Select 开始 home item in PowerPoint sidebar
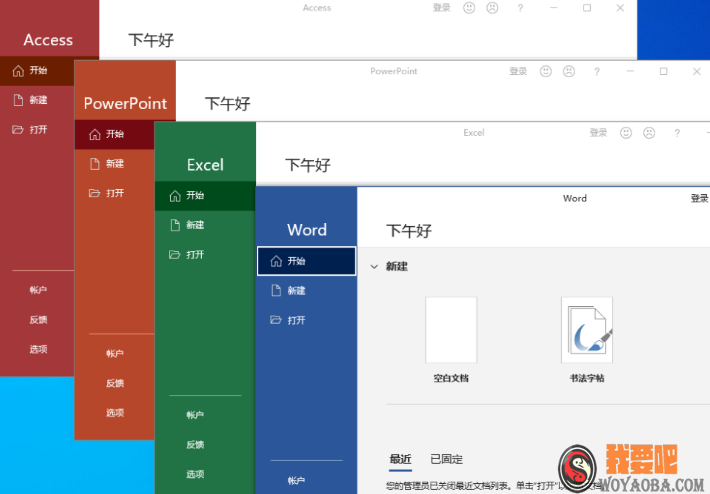 coord(115,134)
